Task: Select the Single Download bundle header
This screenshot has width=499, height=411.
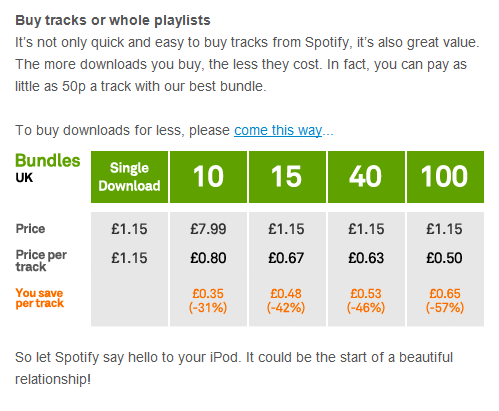Action: (129, 177)
